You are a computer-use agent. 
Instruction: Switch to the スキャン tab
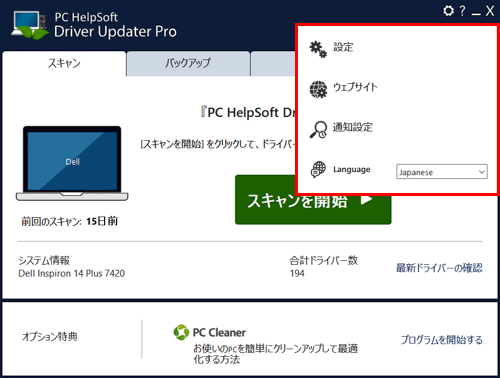pos(64,63)
